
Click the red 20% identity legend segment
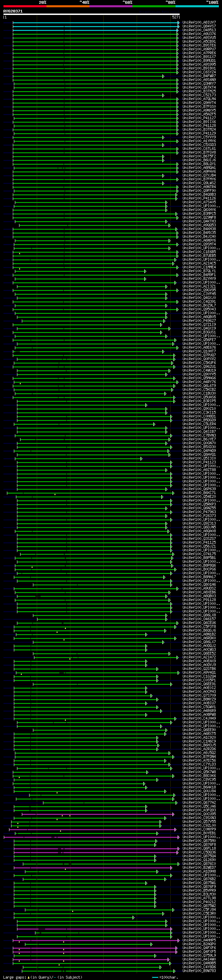tap(25, 6)
